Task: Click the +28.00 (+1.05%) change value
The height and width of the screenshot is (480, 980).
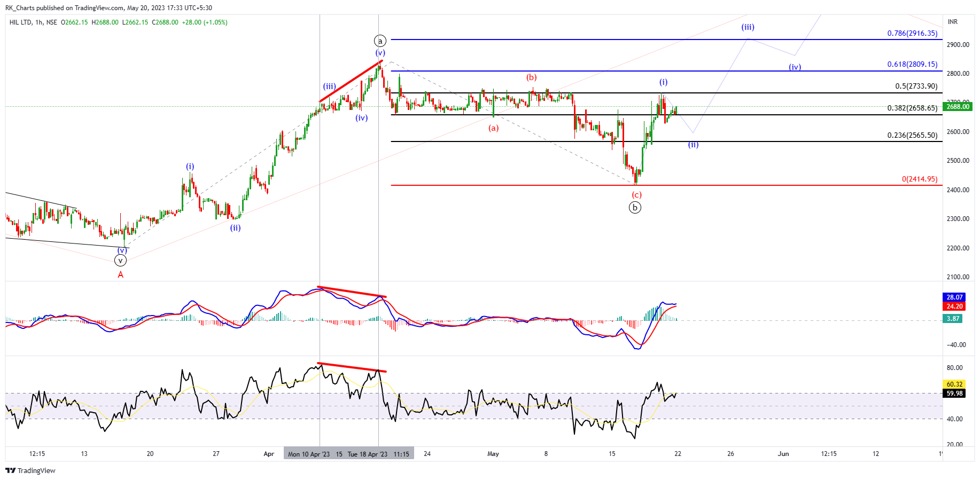Action: [x=205, y=22]
